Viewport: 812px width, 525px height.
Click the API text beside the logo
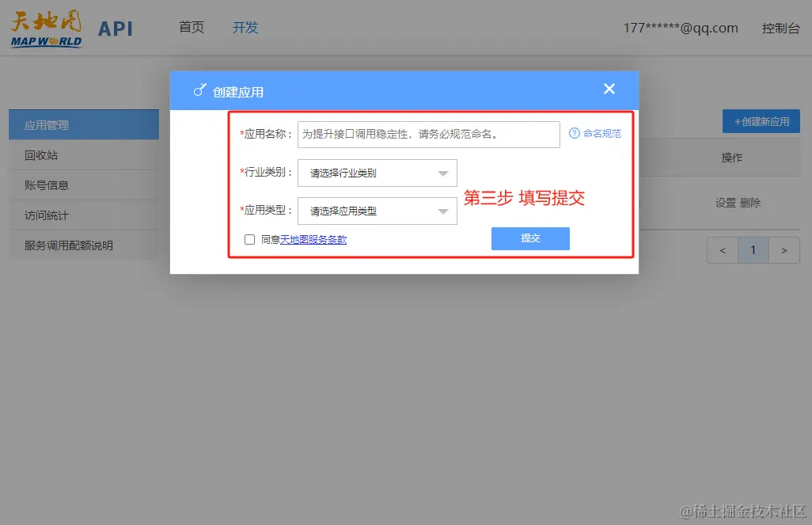pyautogui.click(x=116, y=29)
